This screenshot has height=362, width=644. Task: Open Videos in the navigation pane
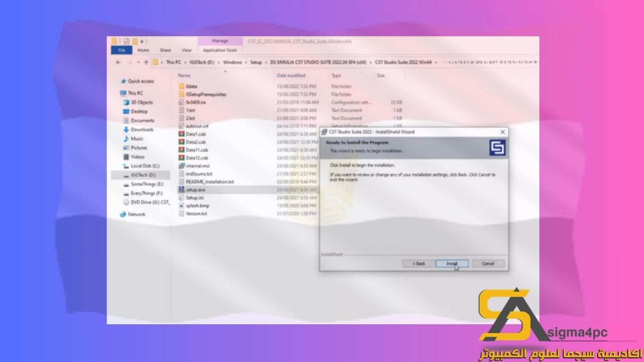click(137, 156)
